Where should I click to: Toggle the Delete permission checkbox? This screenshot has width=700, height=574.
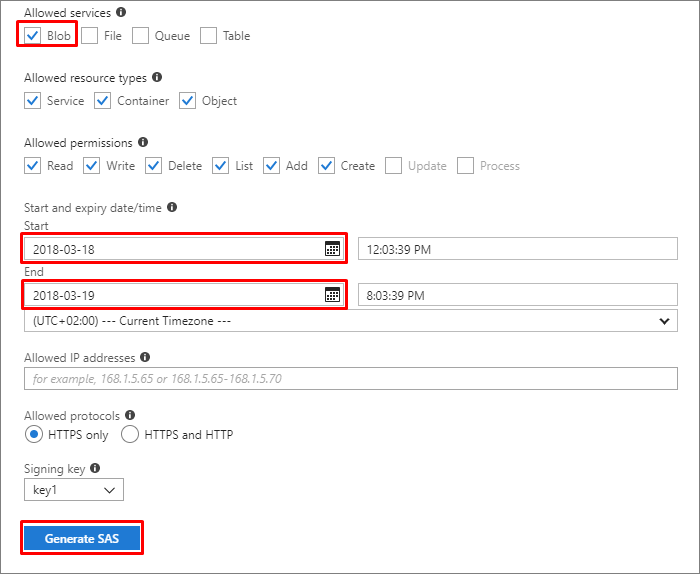point(154,166)
